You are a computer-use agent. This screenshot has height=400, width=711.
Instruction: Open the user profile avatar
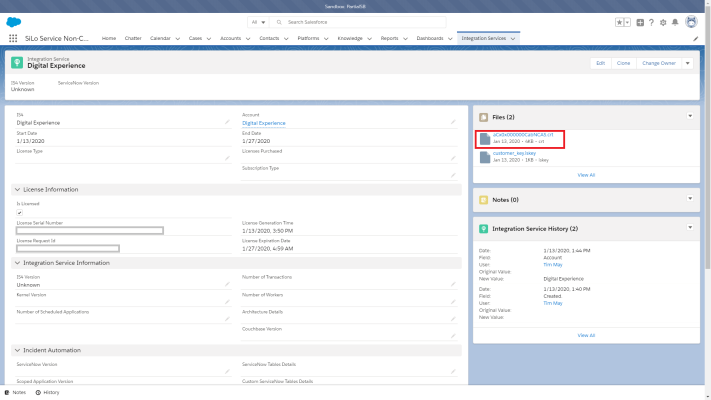[x=691, y=21]
